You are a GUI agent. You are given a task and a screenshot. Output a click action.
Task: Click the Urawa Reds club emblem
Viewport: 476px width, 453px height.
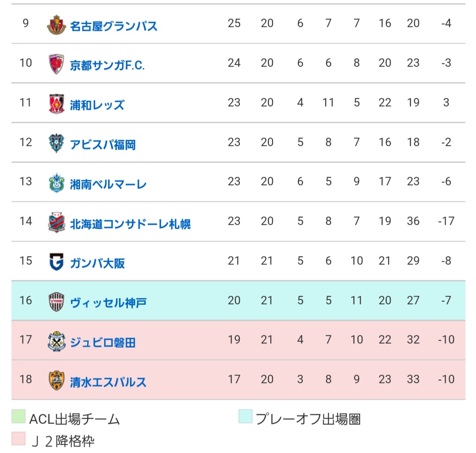point(56,104)
